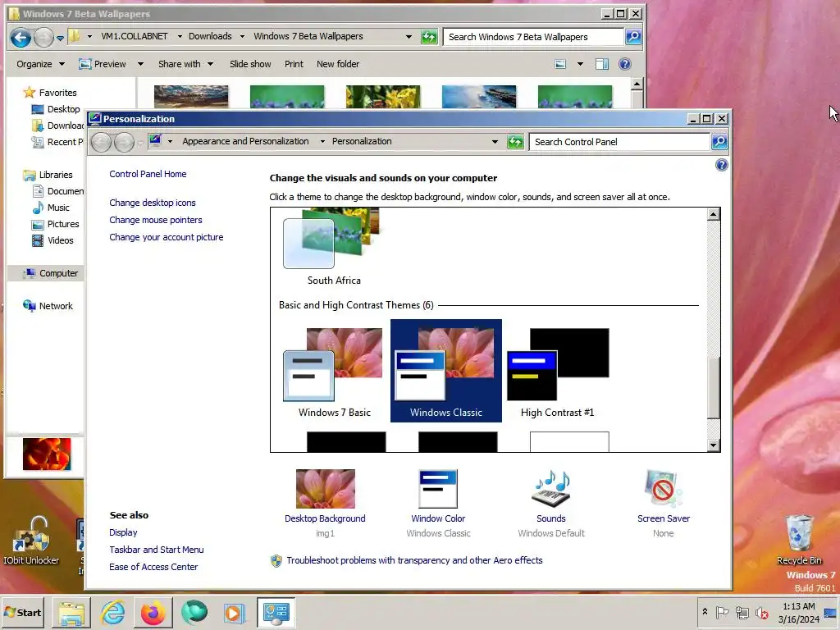Open IObit Unlocker desktop shortcut
The image size is (840, 630).
click(31, 540)
